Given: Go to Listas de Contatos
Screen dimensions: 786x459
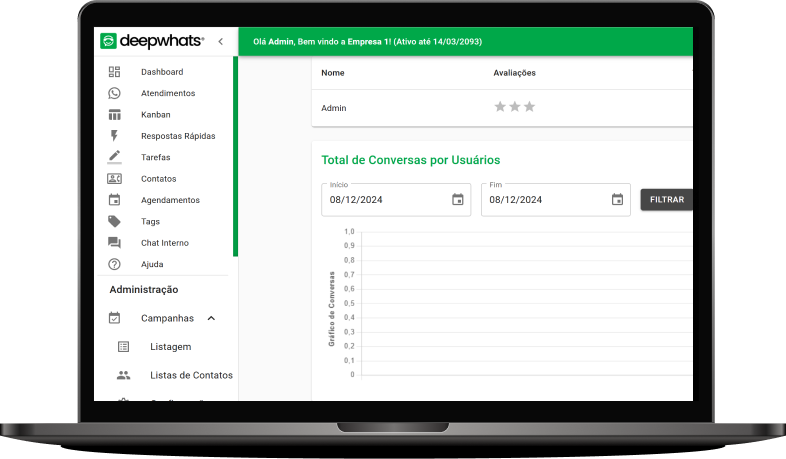Looking at the screenshot, I should click(190, 375).
